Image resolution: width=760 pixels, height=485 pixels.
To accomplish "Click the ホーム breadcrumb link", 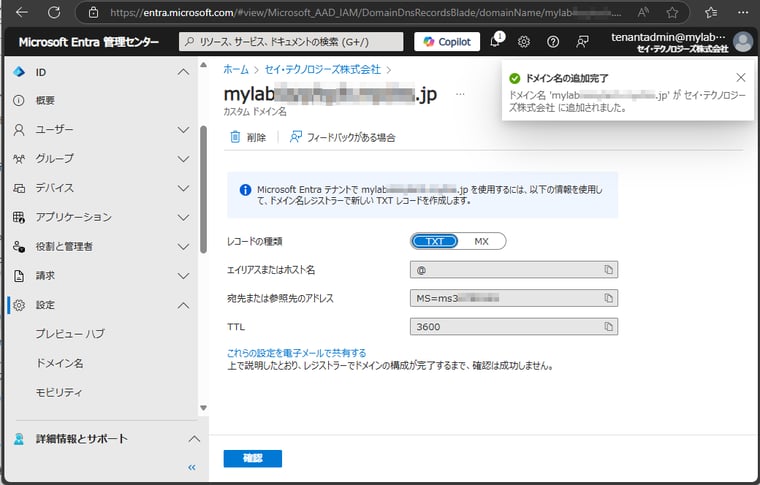I will pyautogui.click(x=236, y=69).
